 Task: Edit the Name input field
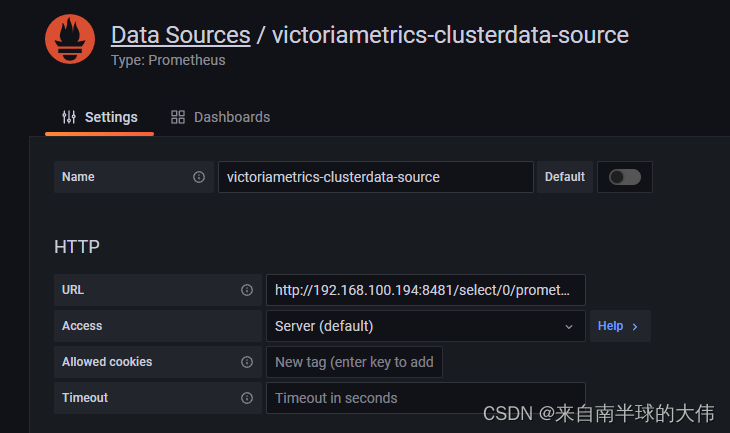(x=376, y=177)
